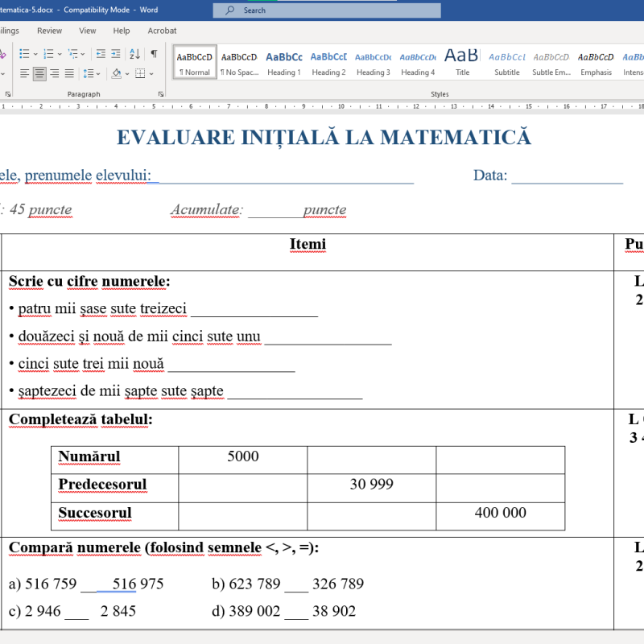Screen dimensions: 644x644
Task: Click the 'Acumulate:' text
Action: [207, 209]
